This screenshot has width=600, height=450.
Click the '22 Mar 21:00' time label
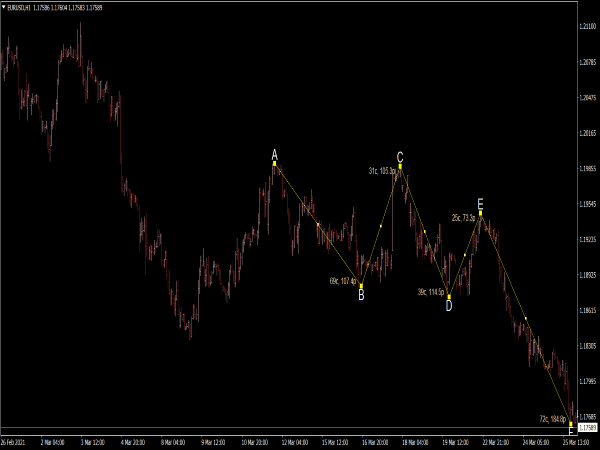click(496, 443)
